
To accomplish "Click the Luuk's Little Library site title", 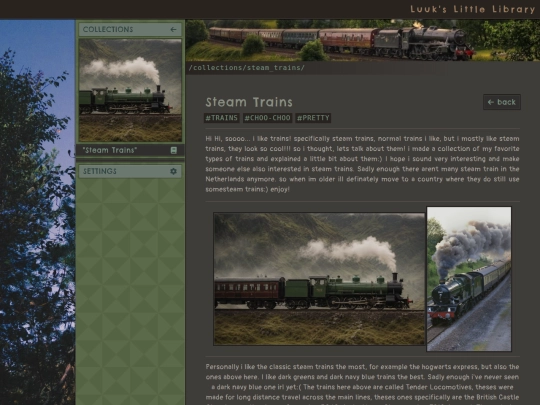I will (472, 9).
